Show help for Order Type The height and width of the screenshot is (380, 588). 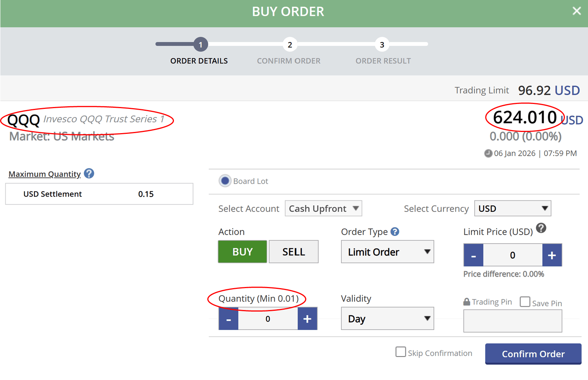coord(395,231)
